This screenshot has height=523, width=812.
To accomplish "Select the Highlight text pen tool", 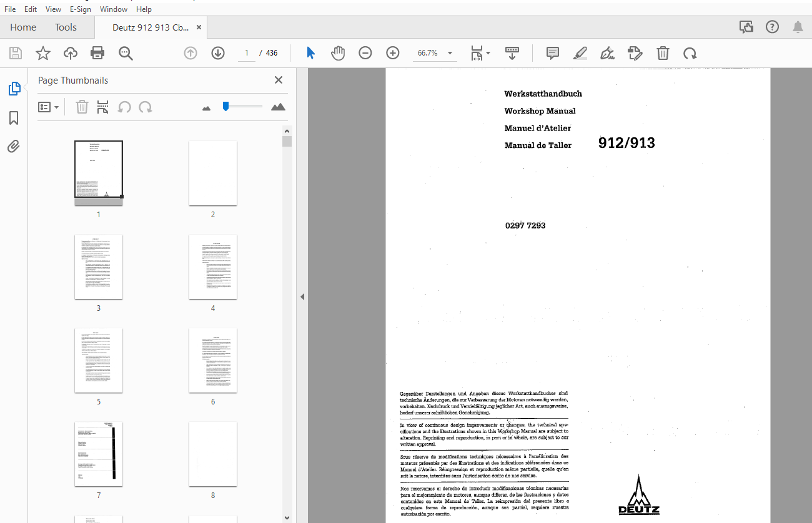I will coord(580,53).
